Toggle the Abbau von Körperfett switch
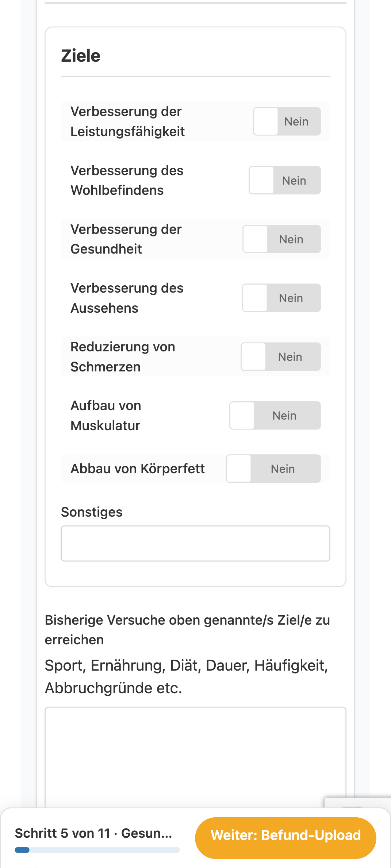Viewport: 391px width, 868px height. [273, 468]
